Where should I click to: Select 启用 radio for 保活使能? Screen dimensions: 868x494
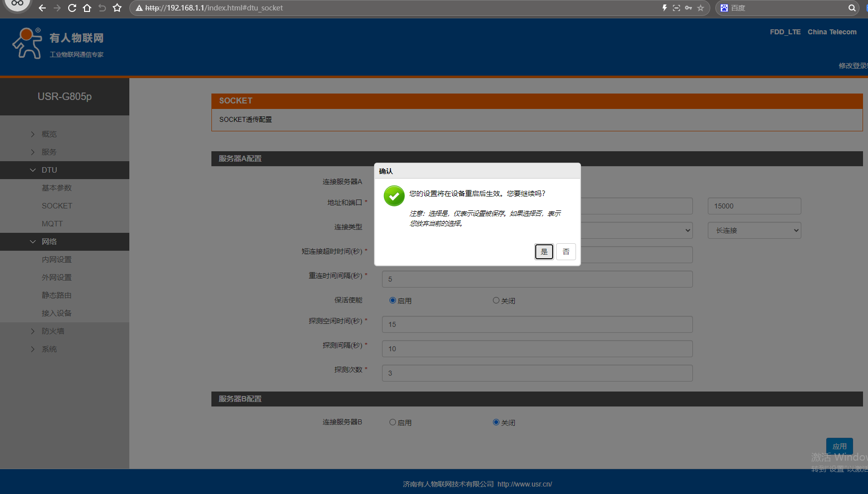pyautogui.click(x=393, y=300)
